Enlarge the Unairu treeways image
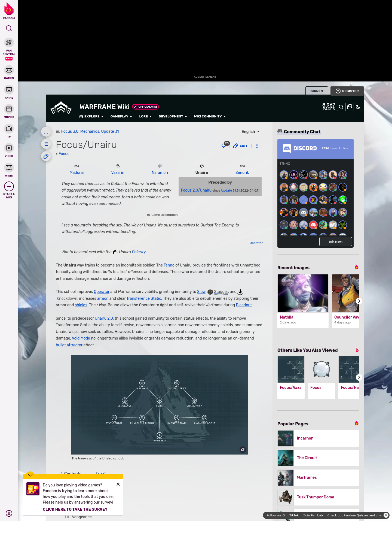Viewport: 392px width, 545px height. pos(243,450)
